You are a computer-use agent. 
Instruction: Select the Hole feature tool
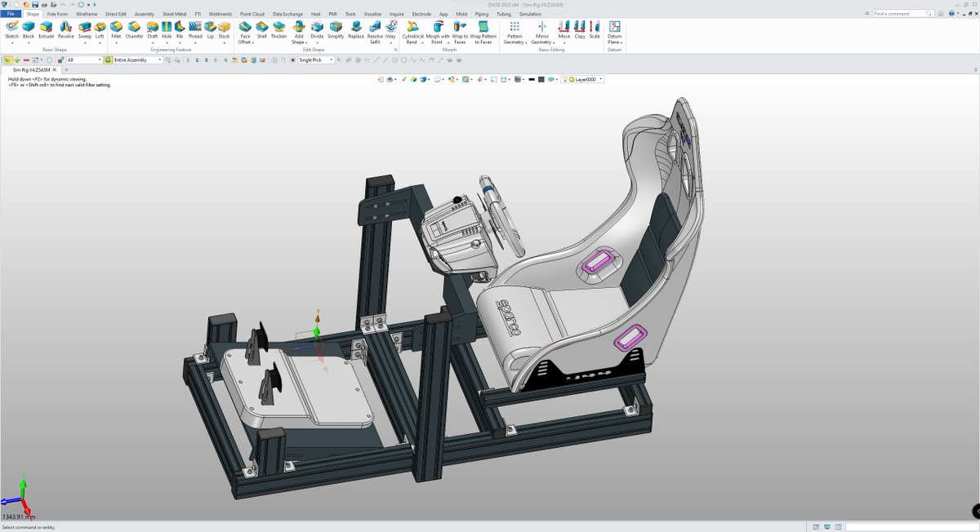tap(167, 31)
